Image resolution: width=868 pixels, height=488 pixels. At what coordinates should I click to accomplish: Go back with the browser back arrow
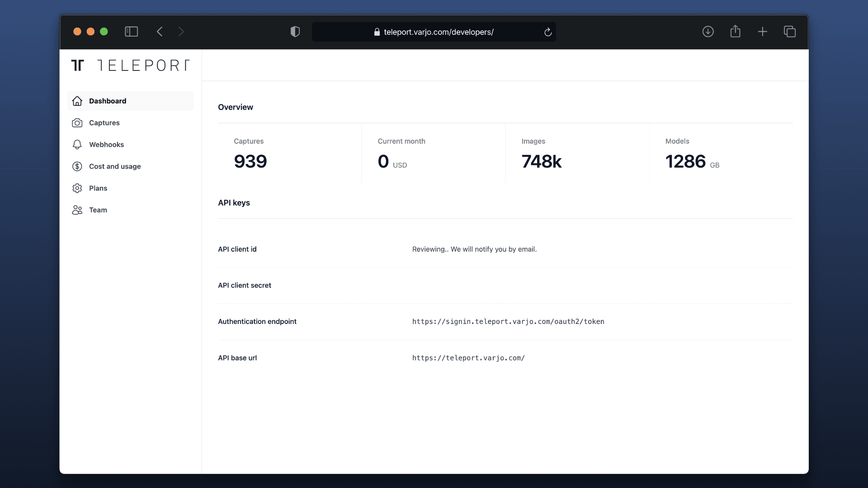(x=160, y=32)
